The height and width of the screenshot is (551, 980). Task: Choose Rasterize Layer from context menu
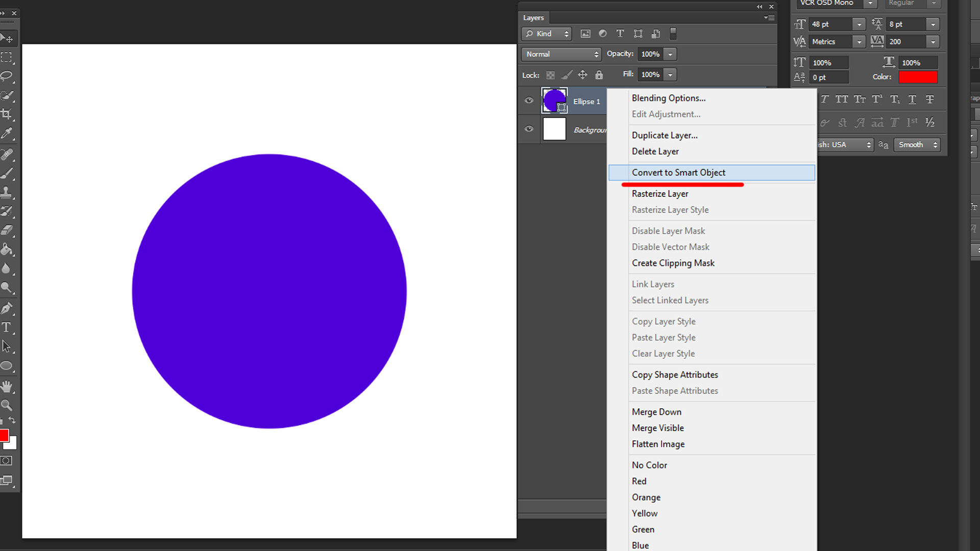click(660, 194)
